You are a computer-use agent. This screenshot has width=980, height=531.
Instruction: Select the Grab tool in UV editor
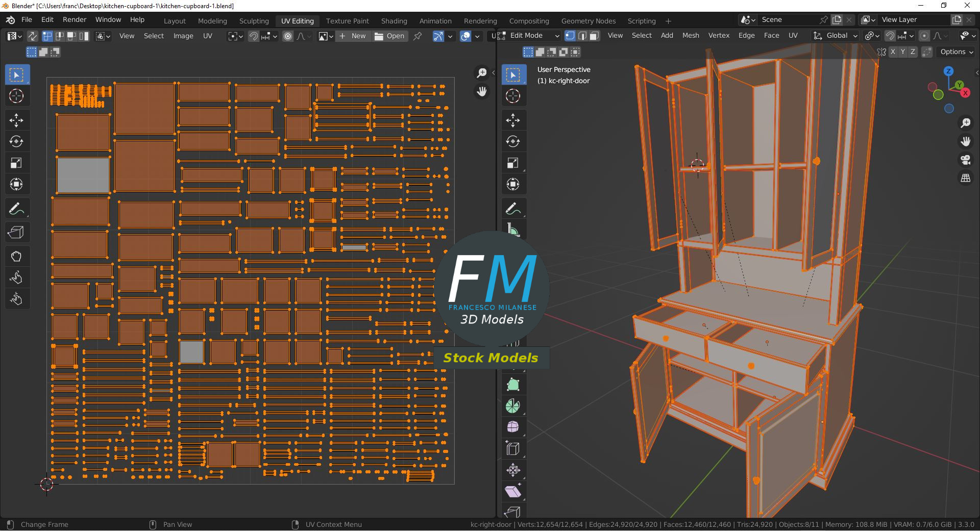click(16, 257)
